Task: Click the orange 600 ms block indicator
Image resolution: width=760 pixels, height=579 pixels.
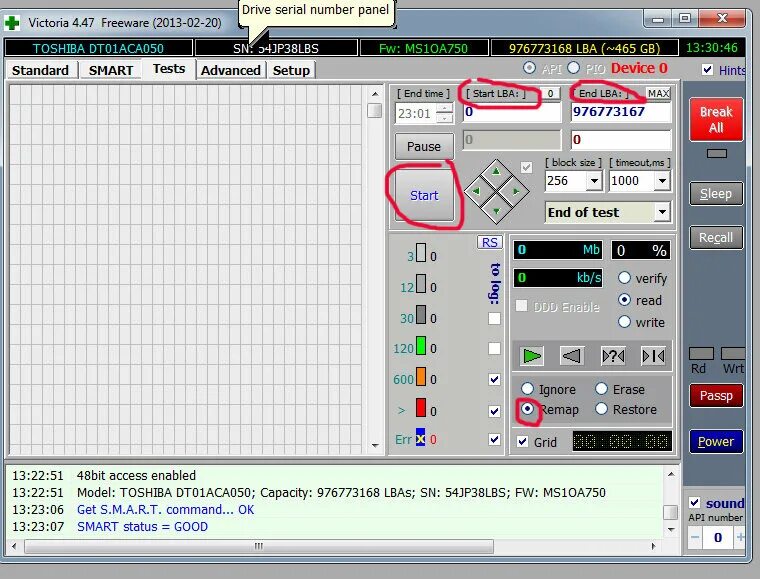Action: 421,377
